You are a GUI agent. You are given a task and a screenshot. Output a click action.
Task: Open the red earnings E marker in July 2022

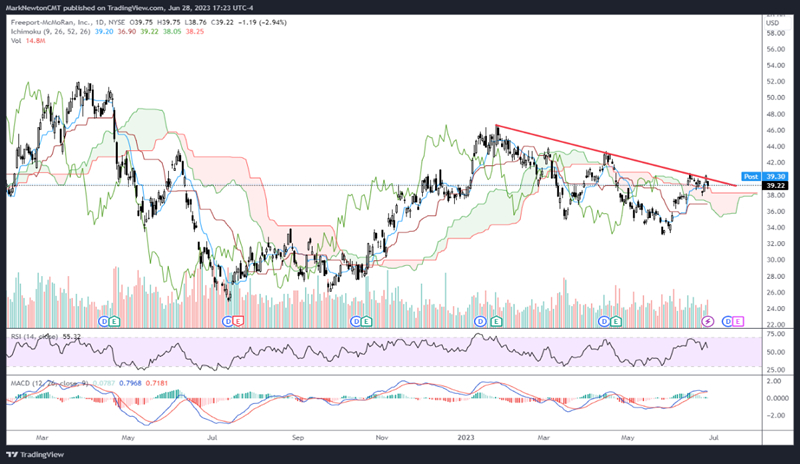pos(238,321)
